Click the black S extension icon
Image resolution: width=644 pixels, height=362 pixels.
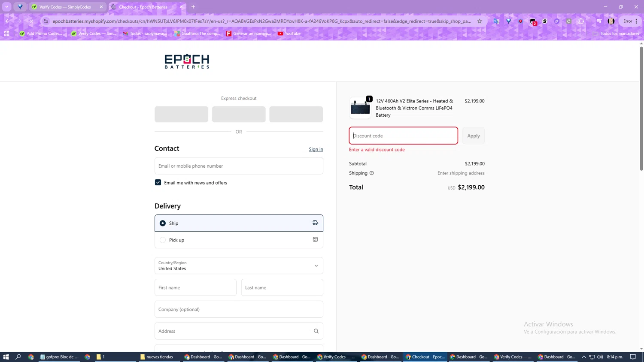click(x=545, y=21)
